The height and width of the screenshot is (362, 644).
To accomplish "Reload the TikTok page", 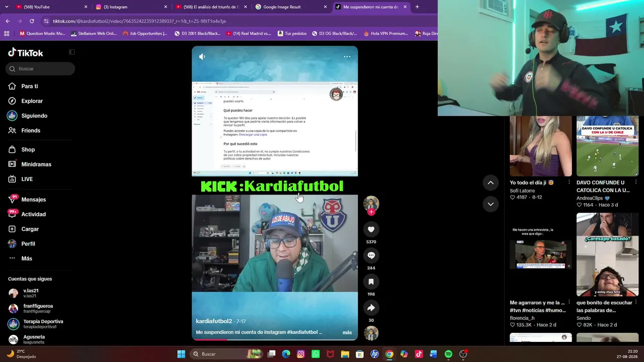I will click(32, 21).
